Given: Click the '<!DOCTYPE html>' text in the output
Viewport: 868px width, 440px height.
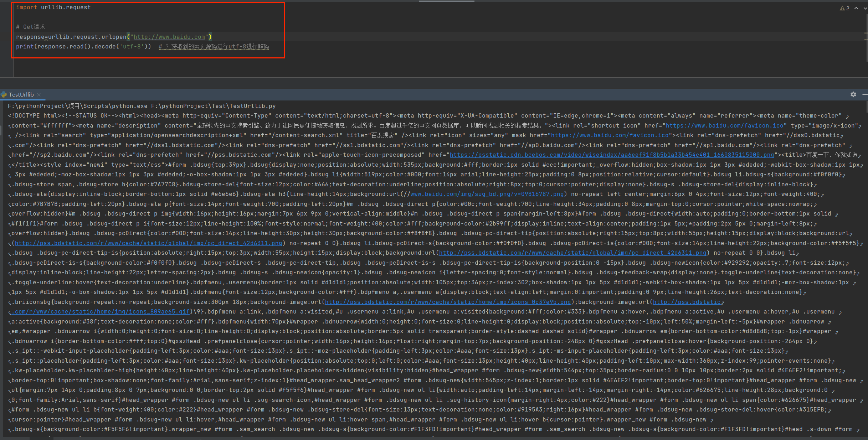Looking at the screenshot, I should coord(35,116).
